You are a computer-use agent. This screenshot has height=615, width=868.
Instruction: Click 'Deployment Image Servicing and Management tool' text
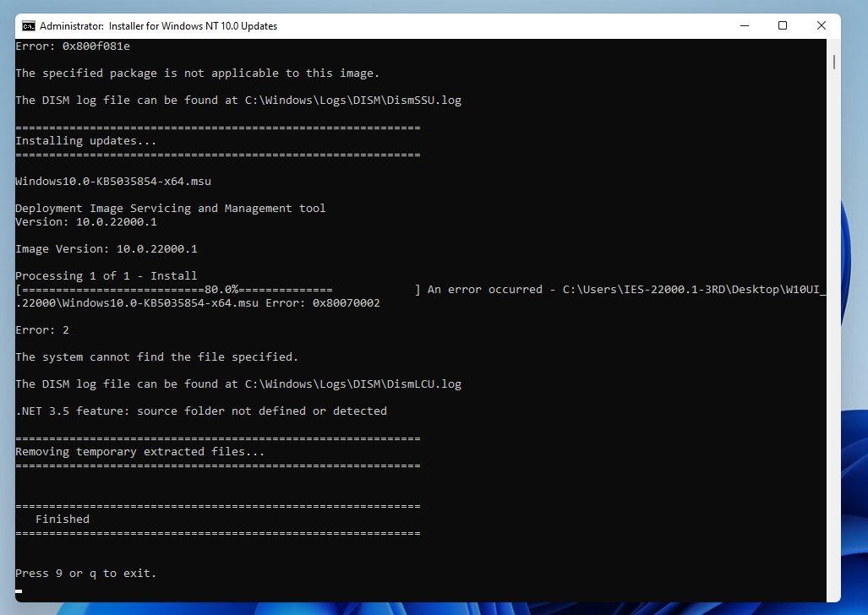click(x=171, y=208)
